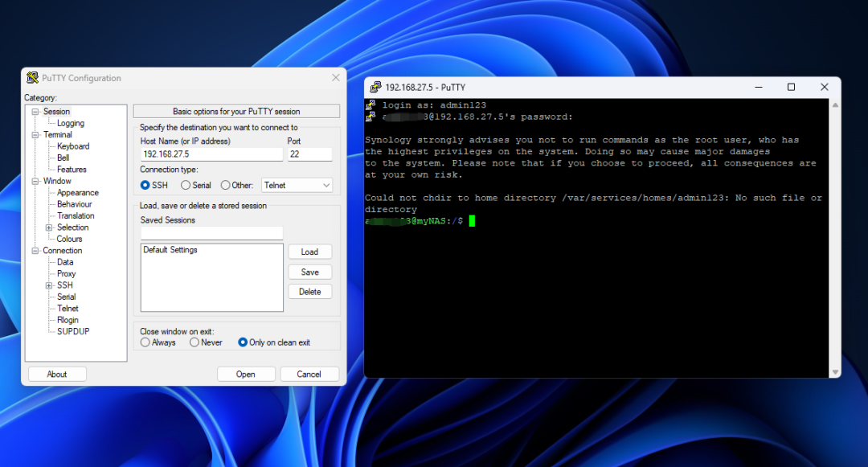Open the Telnet settings category in tree

pos(68,309)
